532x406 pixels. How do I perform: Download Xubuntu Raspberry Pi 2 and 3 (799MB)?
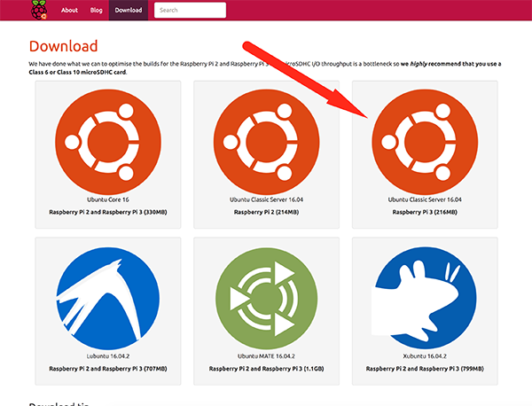[x=425, y=369]
